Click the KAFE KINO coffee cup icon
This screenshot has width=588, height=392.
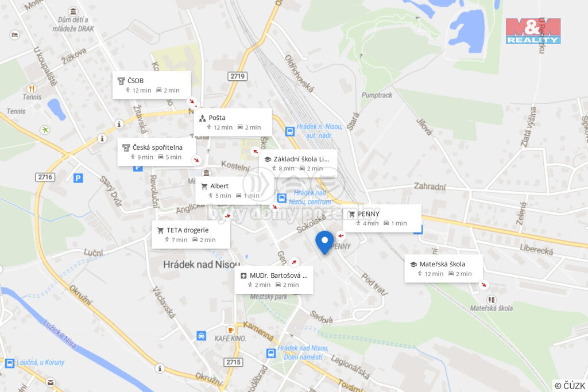tap(231, 330)
